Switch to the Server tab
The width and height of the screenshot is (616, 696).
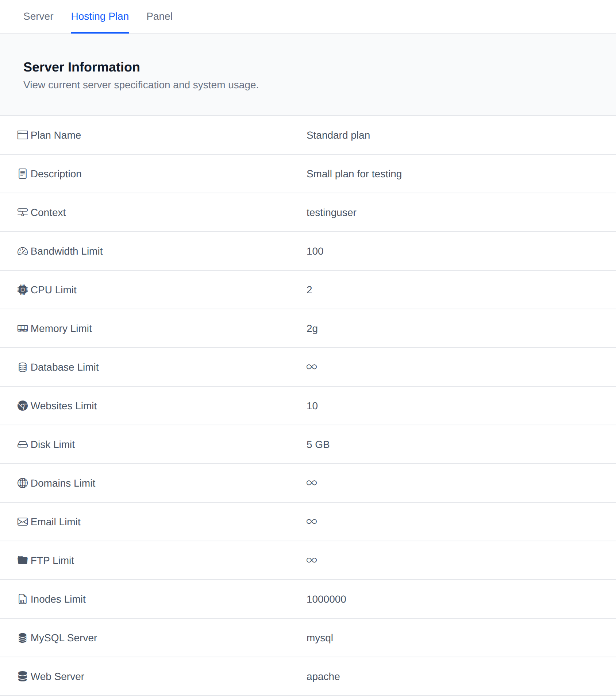coord(38,16)
